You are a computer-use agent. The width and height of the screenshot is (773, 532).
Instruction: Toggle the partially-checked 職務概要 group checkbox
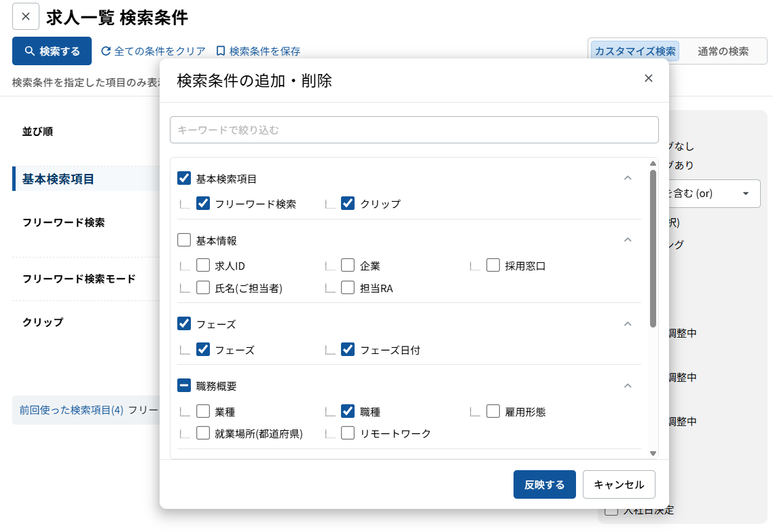[184, 386]
